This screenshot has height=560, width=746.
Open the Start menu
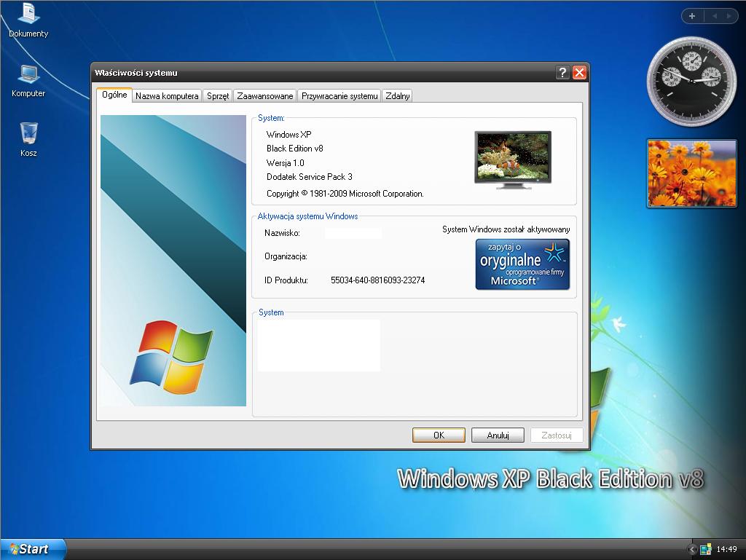point(32,549)
